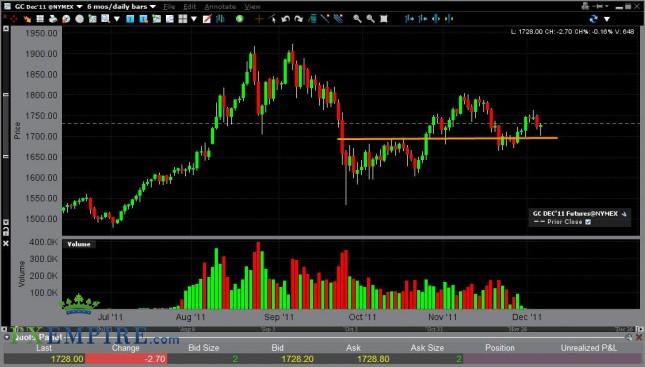This screenshot has width=645, height=367.
Task: Click the grey circle toolbar icon
Action: (x=79, y=19)
